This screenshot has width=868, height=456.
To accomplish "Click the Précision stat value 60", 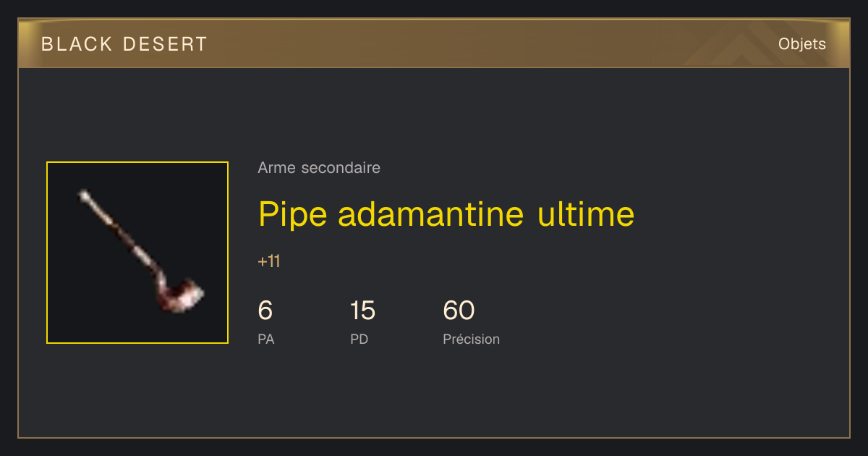I will pyautogui.click(x=459, y=311).
